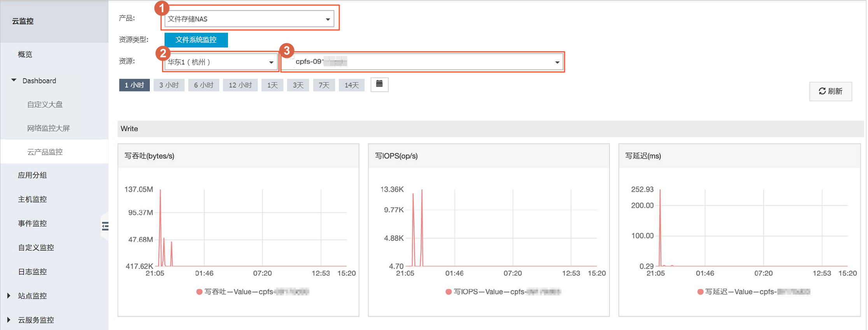Click the 写IOPS chart plot area
This screenshot has height=330, width=868.
coord(501,228)
